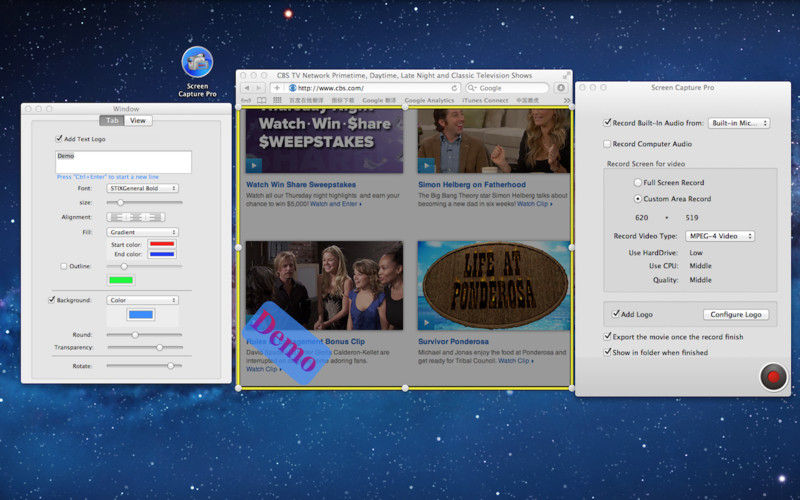Click the Google search magnifier icon

471,88
